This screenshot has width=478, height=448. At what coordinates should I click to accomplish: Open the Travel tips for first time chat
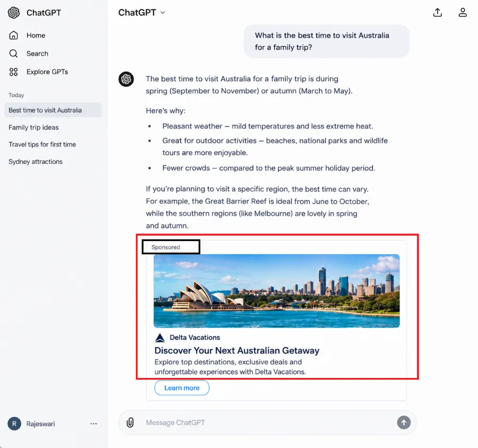(42, 144)
